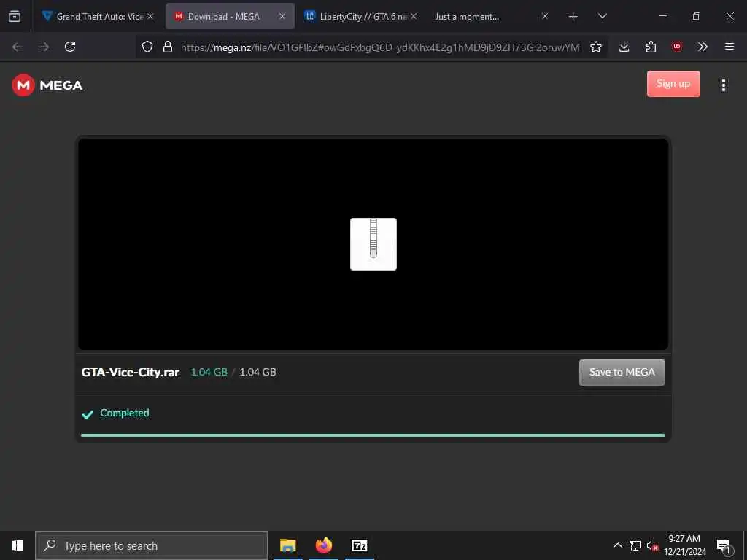
Task: Click the GTA-Vice-City.rar file name
Action: (130, 373)
